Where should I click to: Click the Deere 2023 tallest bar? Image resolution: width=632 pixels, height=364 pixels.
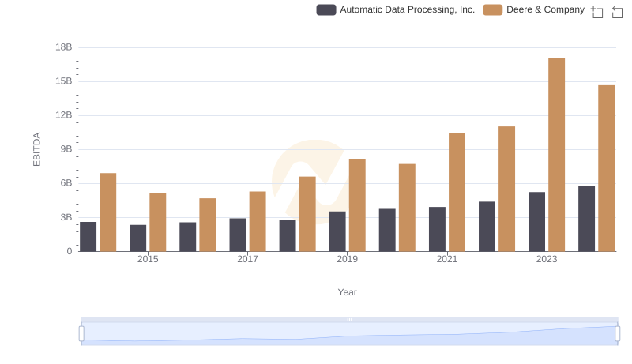(556, 155)
